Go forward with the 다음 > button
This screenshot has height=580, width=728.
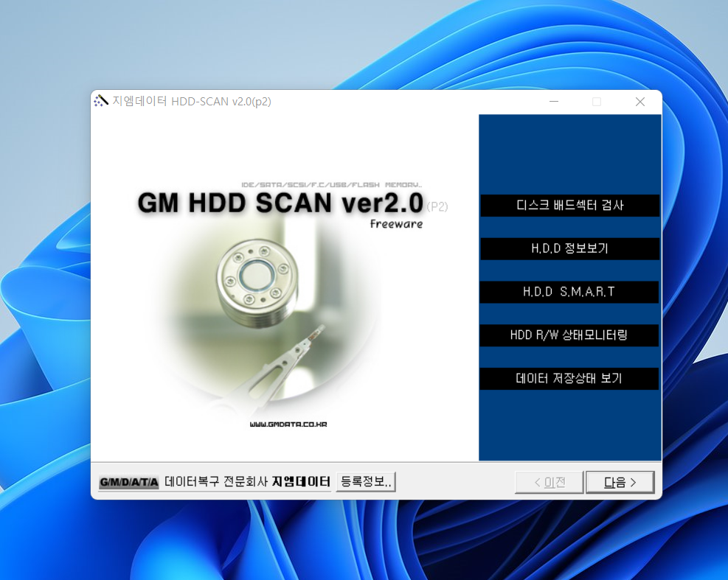click(x=620, y=483)
